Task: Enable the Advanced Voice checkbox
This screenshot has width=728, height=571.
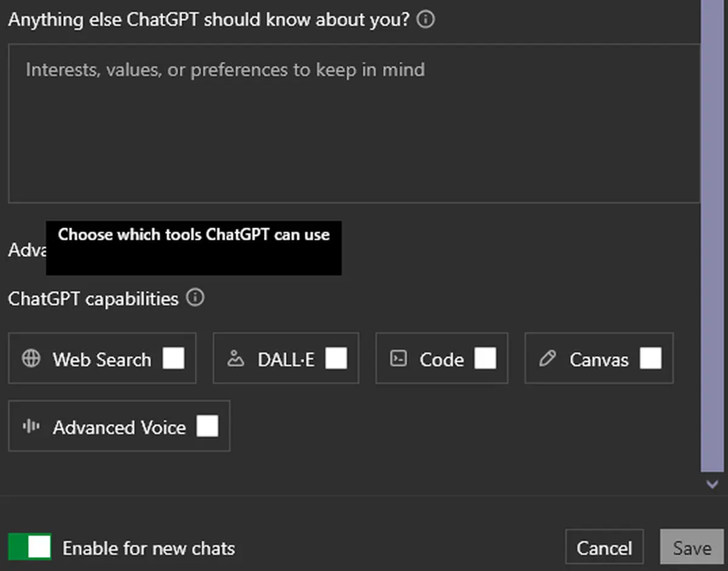Action: tap(207, 427)
